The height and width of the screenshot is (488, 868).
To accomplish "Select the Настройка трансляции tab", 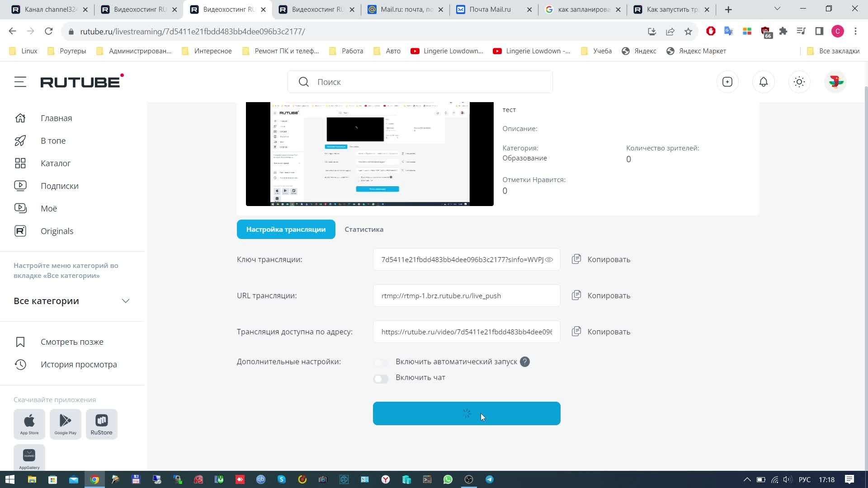I will click(x=286, y=230).
